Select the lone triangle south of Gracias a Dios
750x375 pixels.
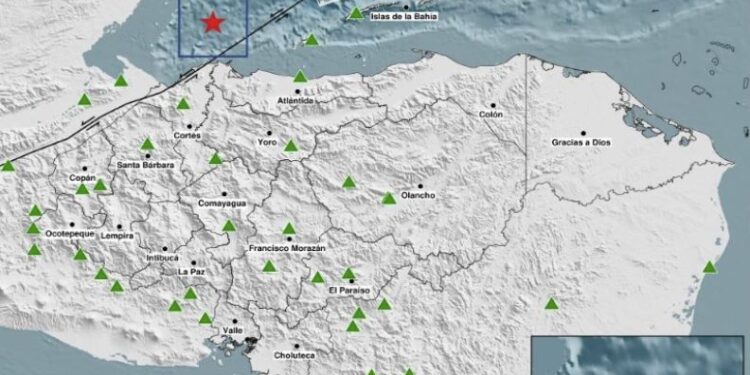tap(551, 303)
